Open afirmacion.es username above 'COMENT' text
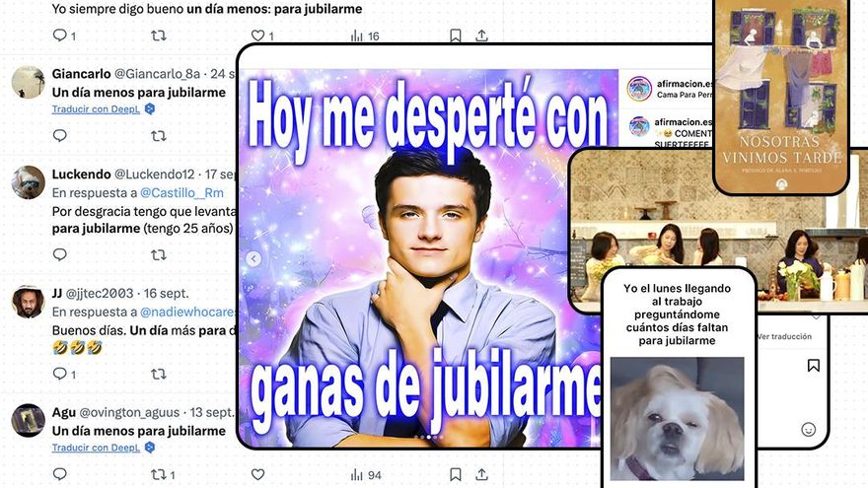The width and height of the screenshot is (868, 488). [x=684, y=121]
